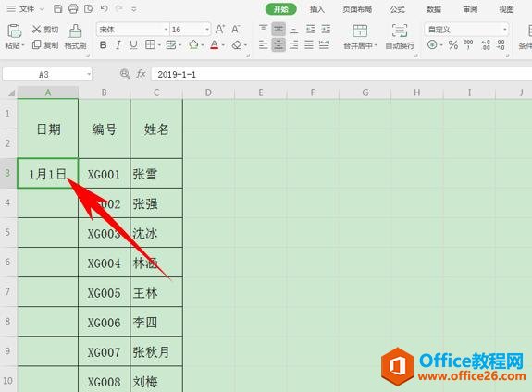The image size is (532, 392).
Task: Activate the Format Painter (格式刷)
Action: [x=75, y=37]
